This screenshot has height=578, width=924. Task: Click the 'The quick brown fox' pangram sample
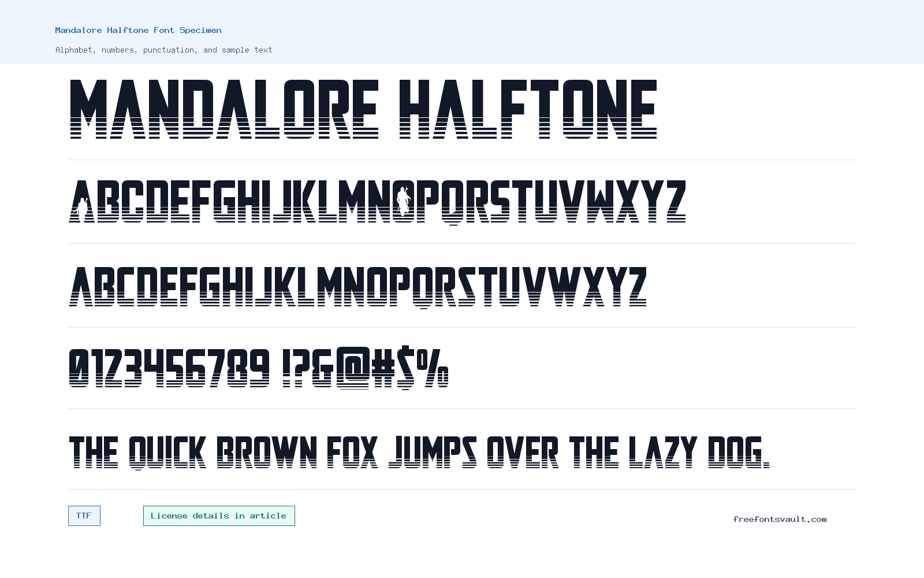point(419,453)
